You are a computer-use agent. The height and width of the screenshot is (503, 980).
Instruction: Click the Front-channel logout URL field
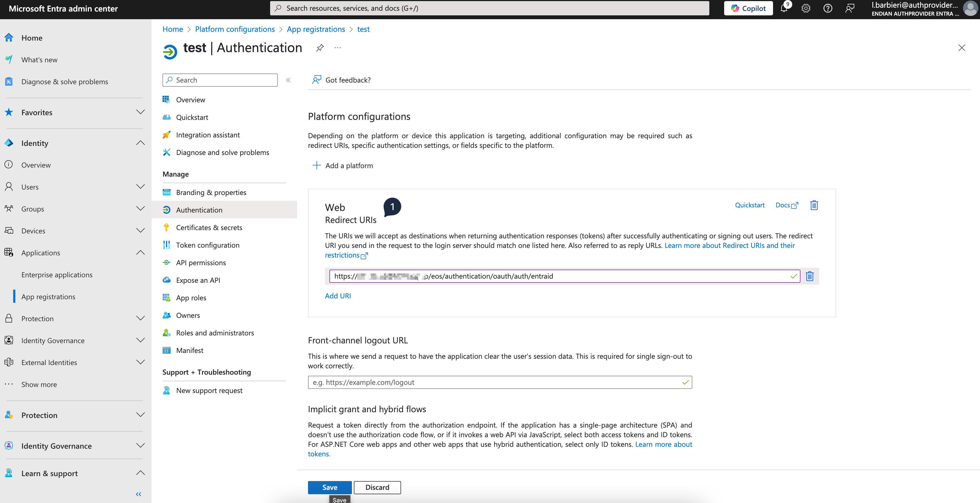tap(500, 382)
